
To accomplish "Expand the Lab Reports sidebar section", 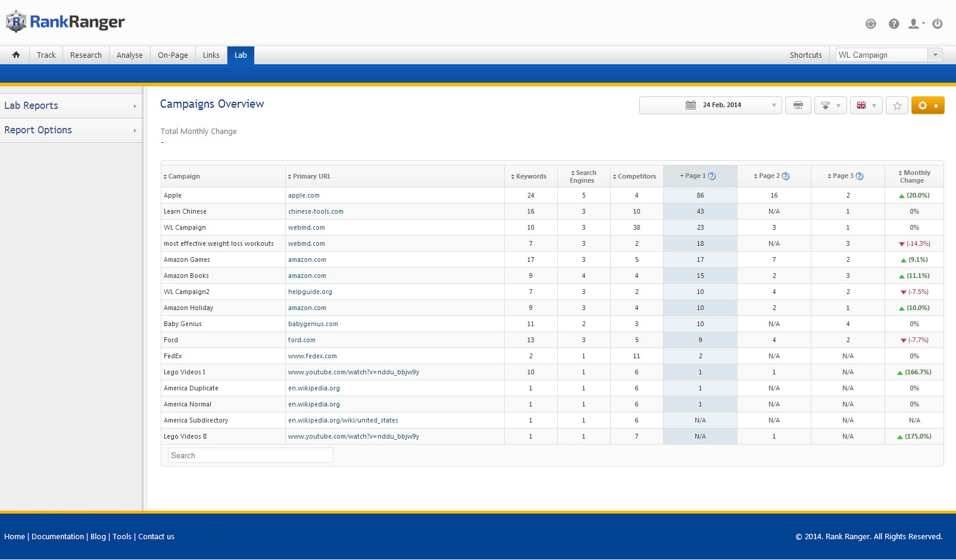I will [x=70, y=106].
